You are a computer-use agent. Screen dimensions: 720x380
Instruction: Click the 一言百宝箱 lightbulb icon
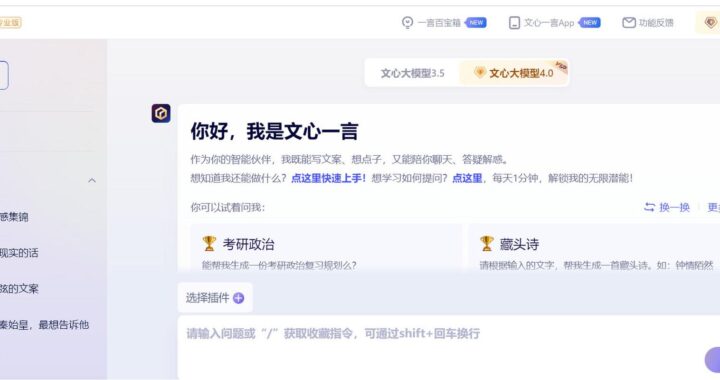(407, 22)
